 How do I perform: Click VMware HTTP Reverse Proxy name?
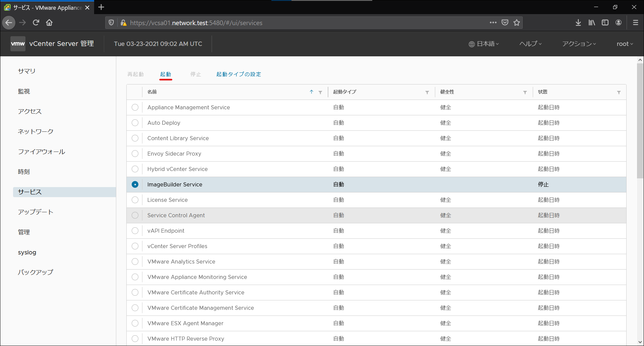tap(186, 339)
